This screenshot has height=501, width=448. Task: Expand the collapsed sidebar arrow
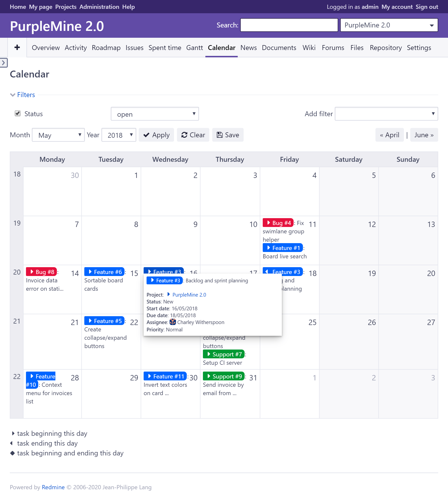click(3, 63)
